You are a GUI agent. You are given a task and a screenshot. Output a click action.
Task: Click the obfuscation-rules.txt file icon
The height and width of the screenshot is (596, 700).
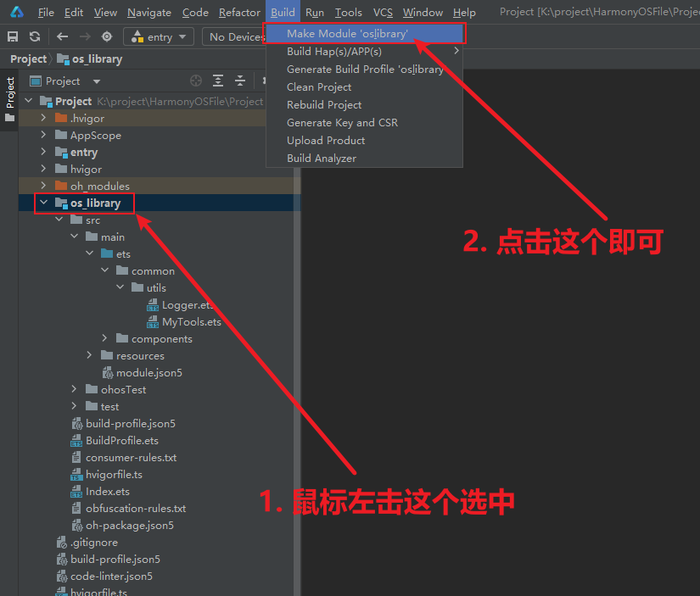76,509
